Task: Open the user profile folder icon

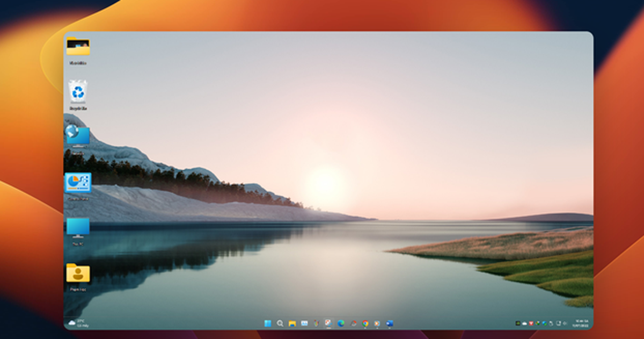Action: 78,273
